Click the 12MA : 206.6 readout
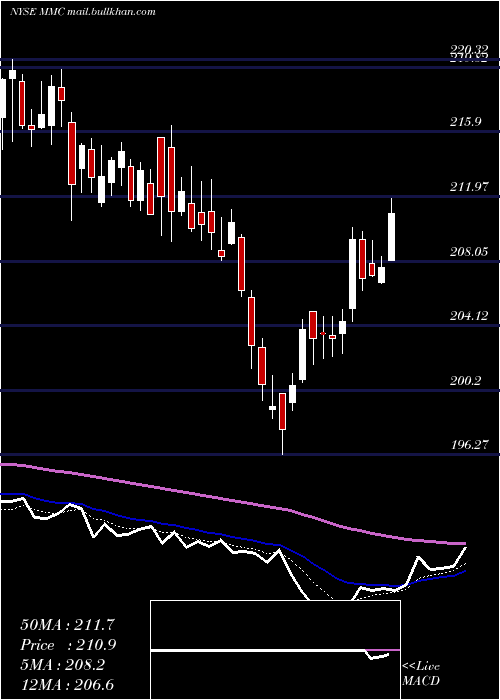This screenshot has width=500, height=700. pos(67,684)
